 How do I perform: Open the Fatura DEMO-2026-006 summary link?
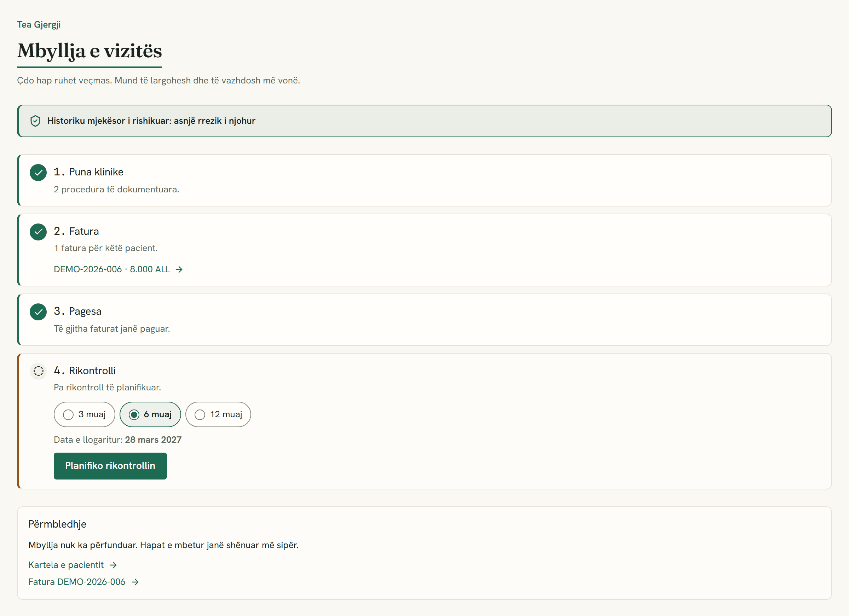pos(84,582)
